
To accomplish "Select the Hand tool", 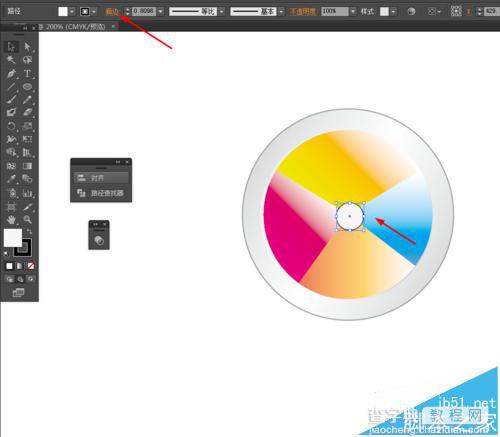I will point(11,219).
